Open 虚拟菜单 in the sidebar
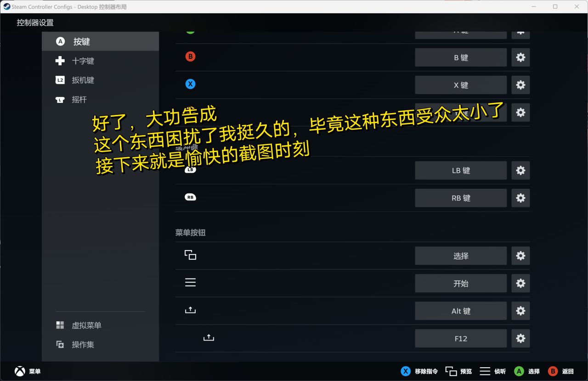588x381 pixels. (x=86, y=325)
